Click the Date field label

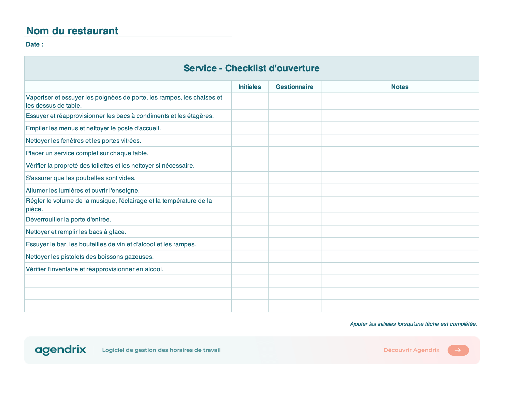click(35, 44)
